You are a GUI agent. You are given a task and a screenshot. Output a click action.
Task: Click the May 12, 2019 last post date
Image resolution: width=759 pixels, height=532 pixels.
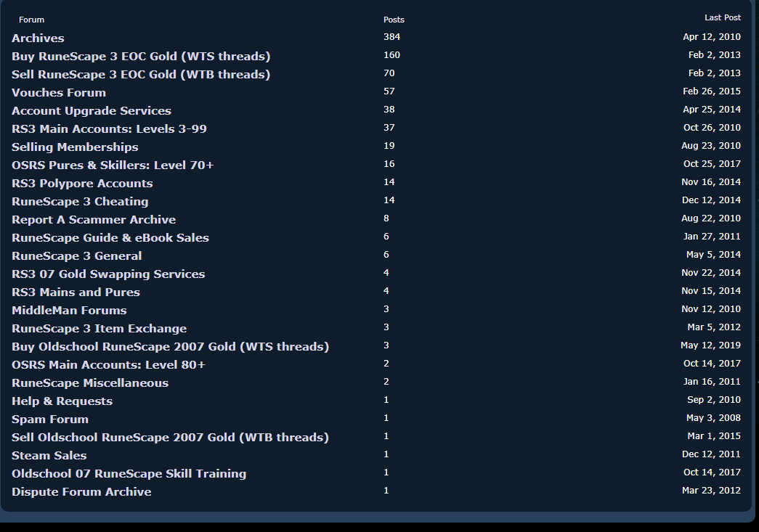(710, 345)
